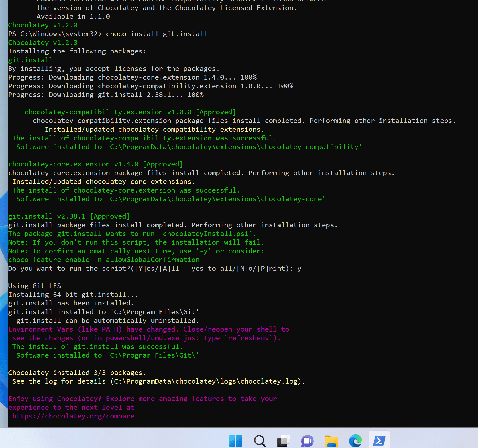
Task: Click 'Chocolatey installed 3/3 packages.' line
Action: [77, 373]
